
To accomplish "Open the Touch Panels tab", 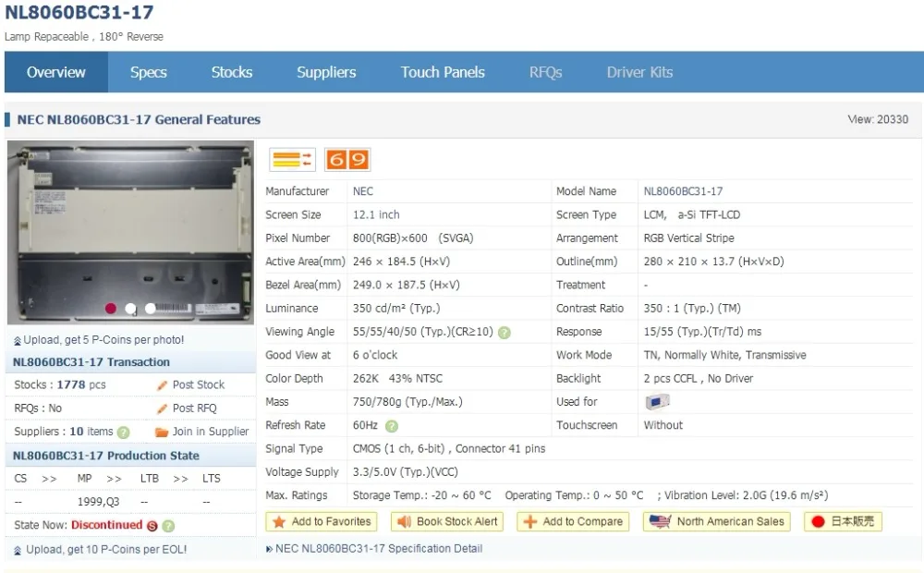I will 443,72.
